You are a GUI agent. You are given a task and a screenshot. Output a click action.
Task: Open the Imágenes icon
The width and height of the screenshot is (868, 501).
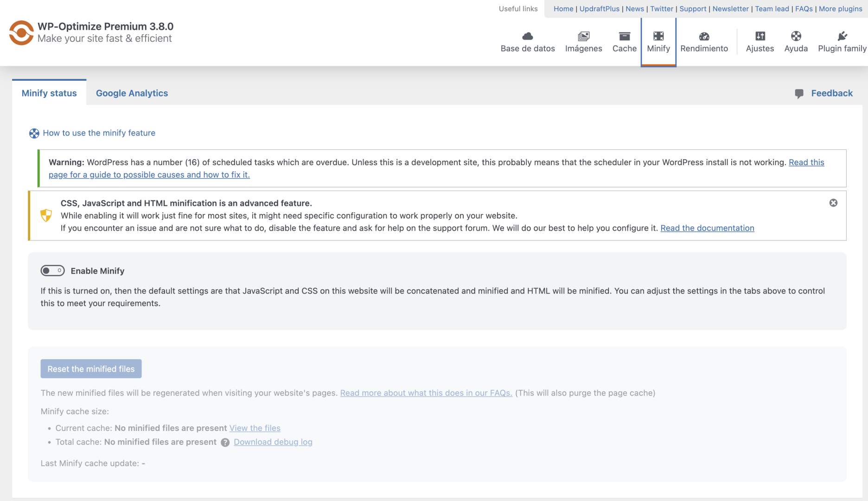tap(583, 36)
